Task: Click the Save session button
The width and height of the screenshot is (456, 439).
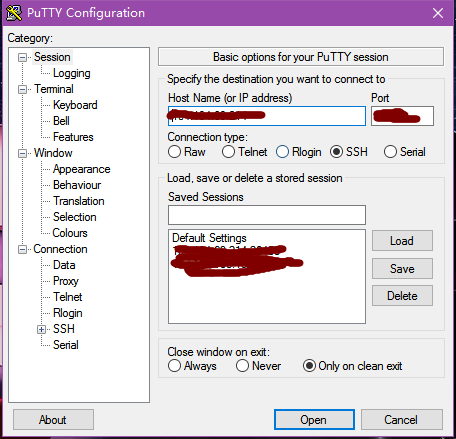Action: [x=402, y=269]
